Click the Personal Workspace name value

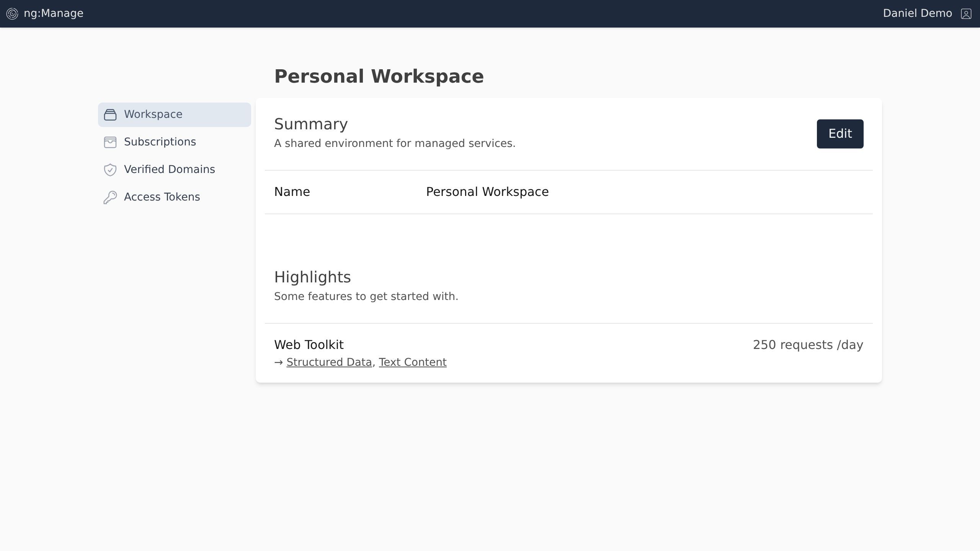tap(487, 192)
